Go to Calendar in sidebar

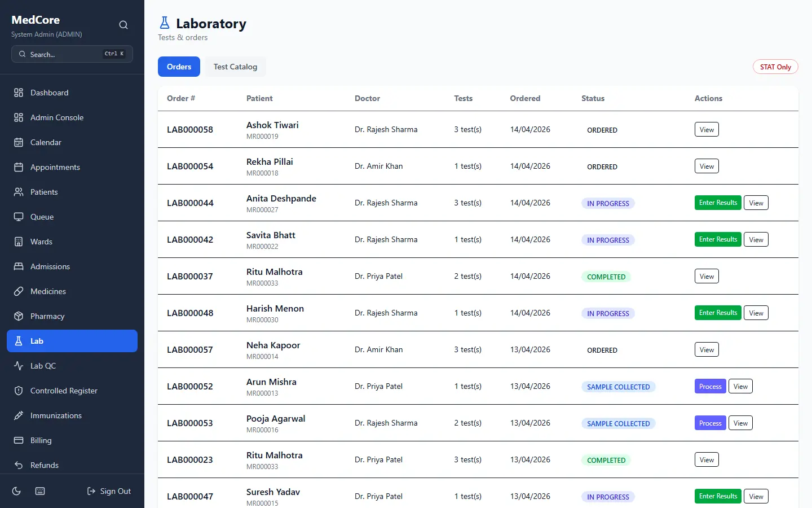tap(72, 142)
